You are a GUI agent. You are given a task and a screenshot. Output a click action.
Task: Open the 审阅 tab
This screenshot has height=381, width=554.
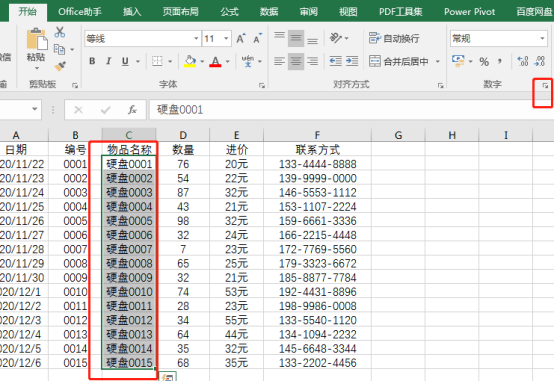(x=309, y=12)
